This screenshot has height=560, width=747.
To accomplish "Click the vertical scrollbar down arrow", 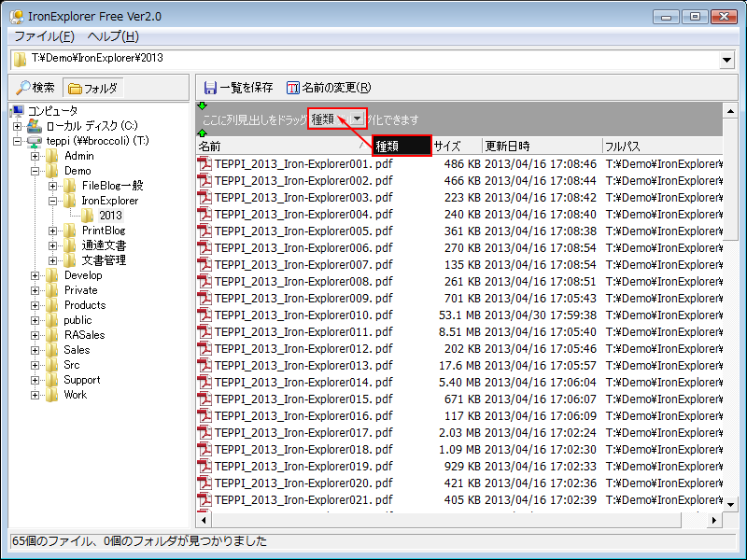I will [730, 504].
